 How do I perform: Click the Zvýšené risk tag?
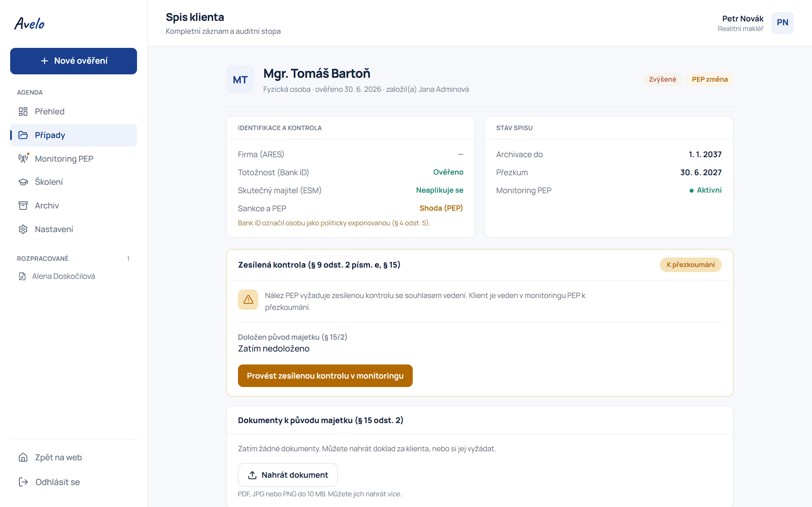(x=662, y=79)
